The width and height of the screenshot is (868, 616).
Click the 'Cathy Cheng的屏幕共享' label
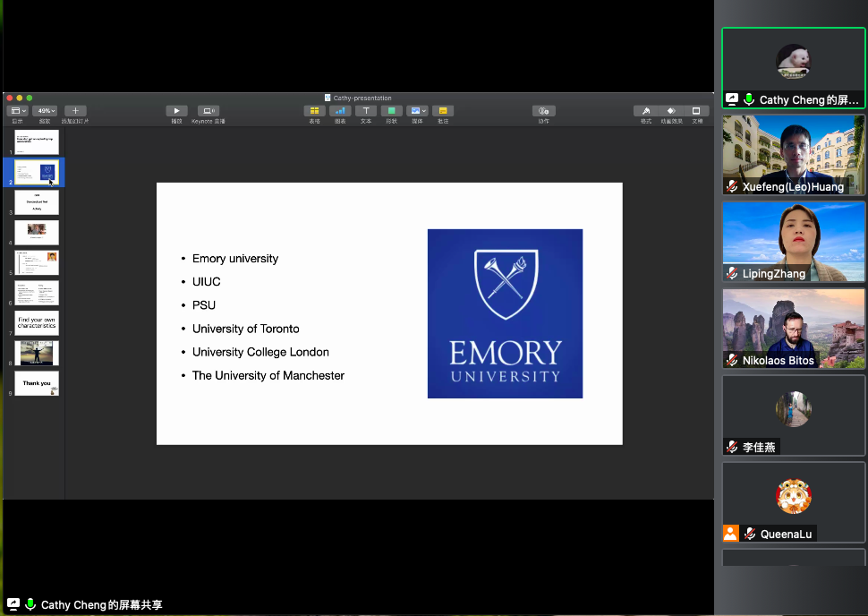point(102,605)
